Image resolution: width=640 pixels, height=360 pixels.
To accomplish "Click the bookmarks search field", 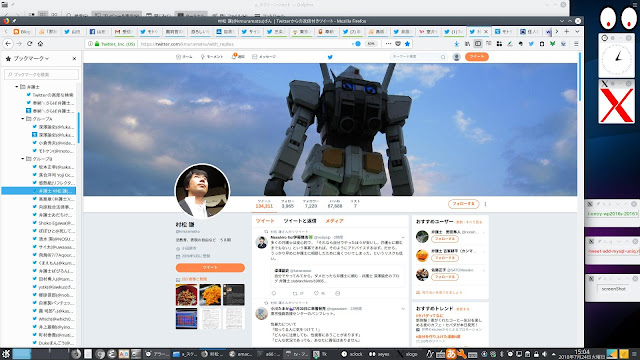I will coord(41,74).
